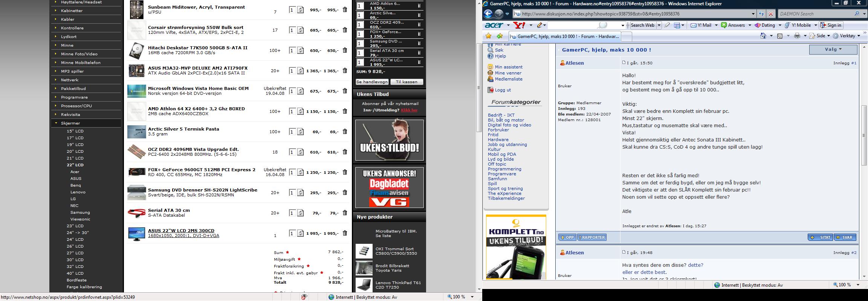Expand Prosessor/CPU category

(x=76, y=106)
